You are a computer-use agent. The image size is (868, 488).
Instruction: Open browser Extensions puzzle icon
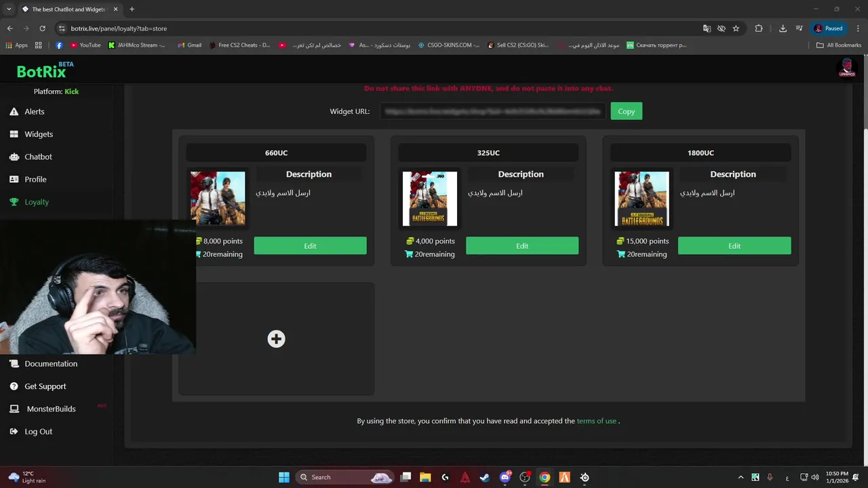point(759,28)
